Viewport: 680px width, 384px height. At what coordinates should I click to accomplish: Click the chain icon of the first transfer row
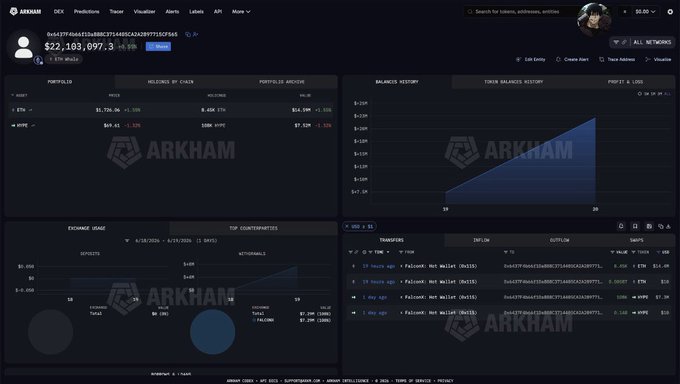(353, 266)
